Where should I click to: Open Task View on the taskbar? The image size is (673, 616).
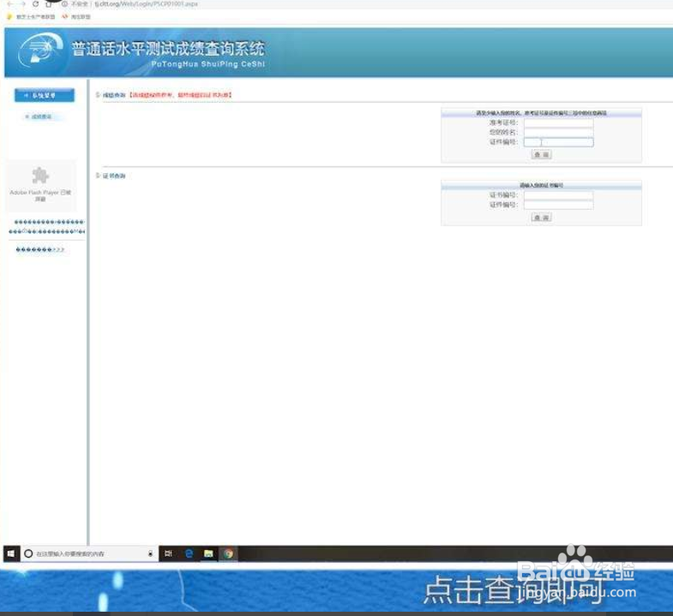(x=168, y=553)
